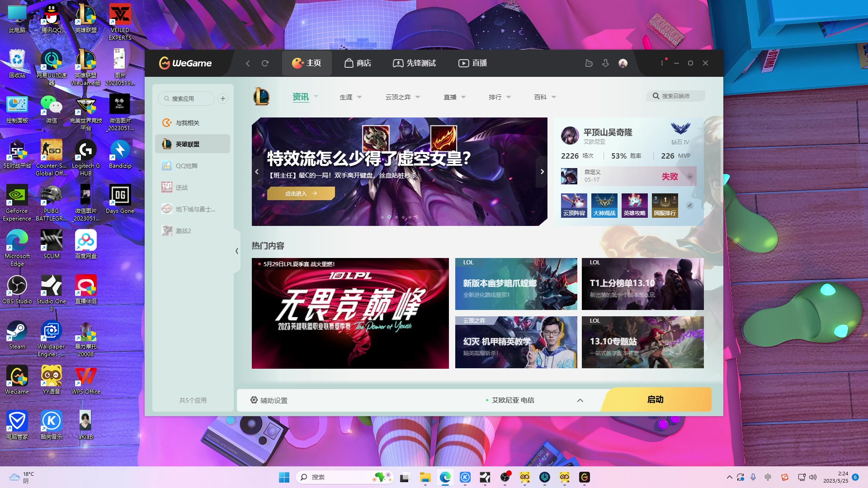Open the 先锋测试 tab
868x488 pixels.
[414, 63]
